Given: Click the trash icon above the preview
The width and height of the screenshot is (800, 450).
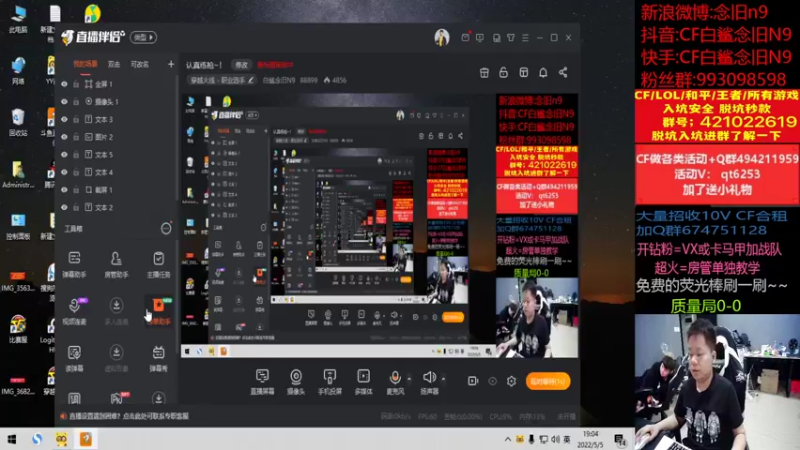Looking at the screenshot, I should coord(484,72).
